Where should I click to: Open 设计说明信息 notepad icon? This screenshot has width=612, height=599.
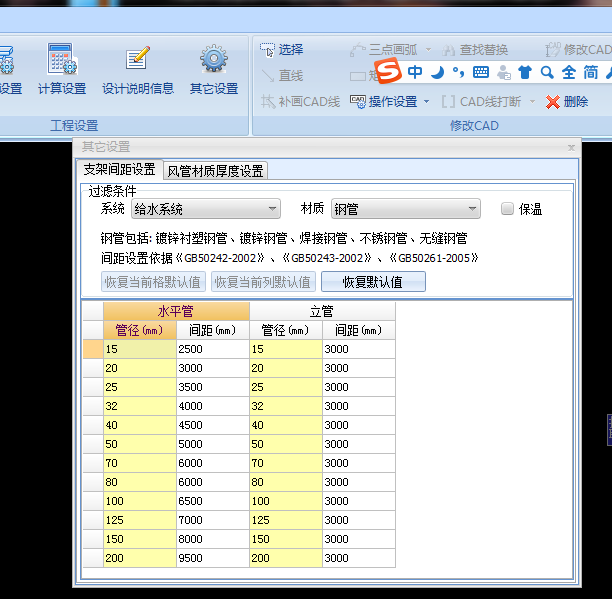(138, 59)
